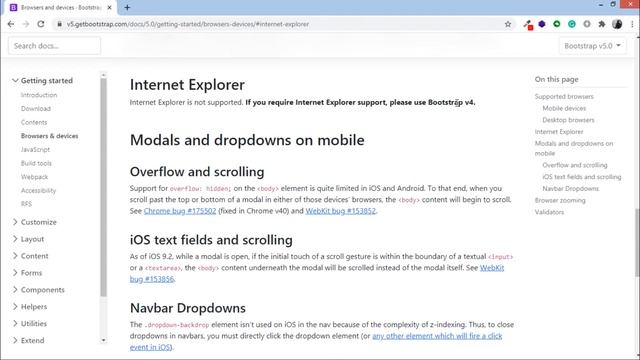Click the sidebar scrollbar down arrow
The height and width of the screenshot is (360, 640).
click(103, 340)
